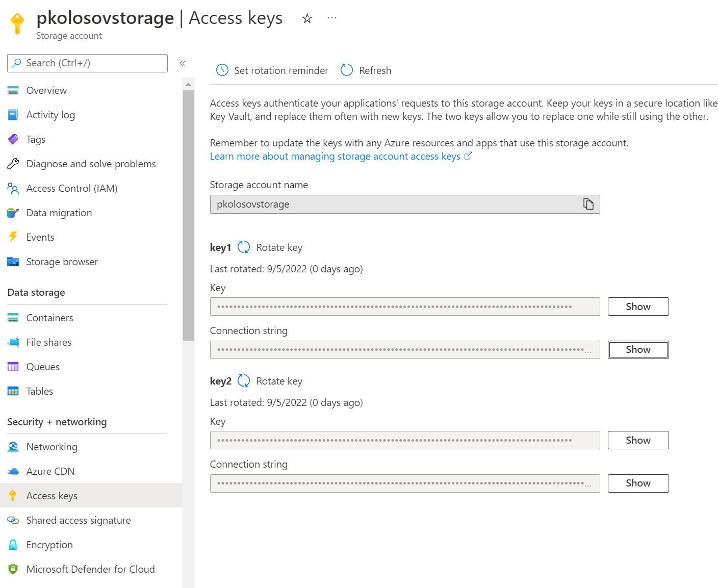Click the masked key1 Connection string field
The width and height of the screenshot is (718, 588).
tap(405, 350)
